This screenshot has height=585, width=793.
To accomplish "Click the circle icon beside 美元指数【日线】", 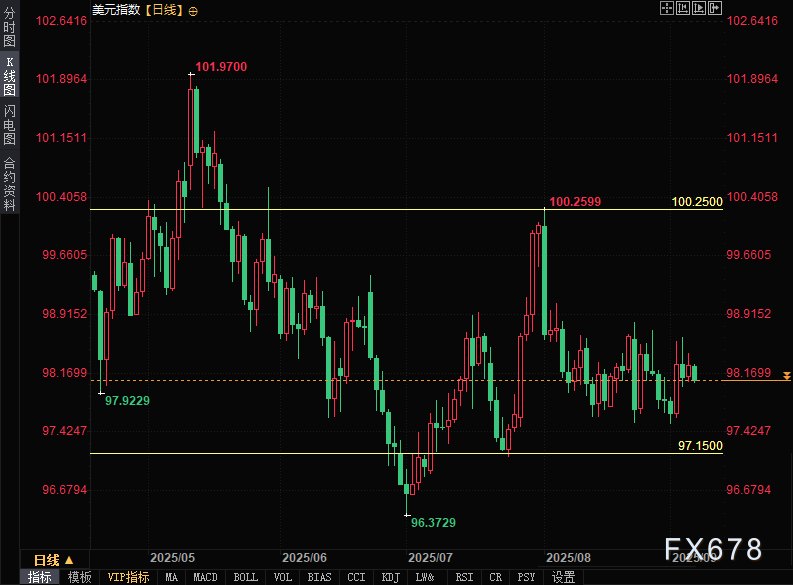I will pos(193,10).
